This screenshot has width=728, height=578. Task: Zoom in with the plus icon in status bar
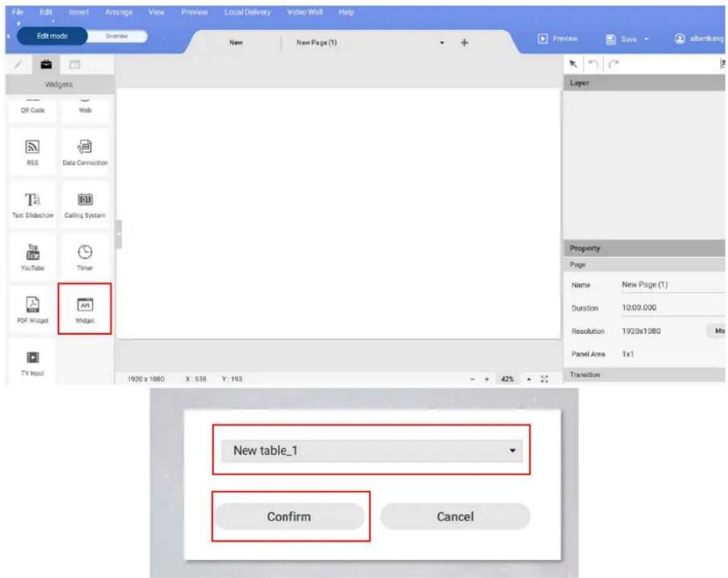click(x=488, y=379)
